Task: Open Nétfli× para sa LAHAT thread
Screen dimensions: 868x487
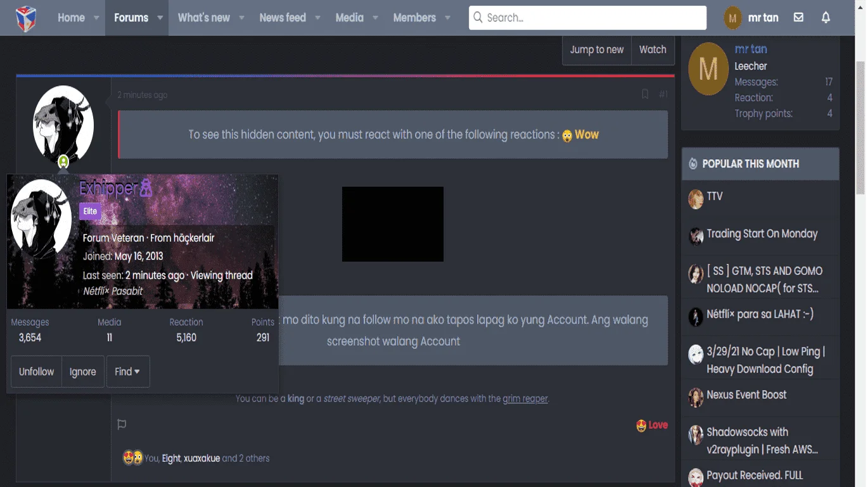Action: [x=760, y=314]
